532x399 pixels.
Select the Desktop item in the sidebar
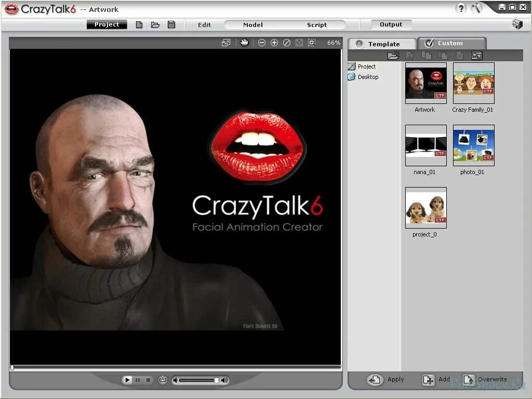367,76
